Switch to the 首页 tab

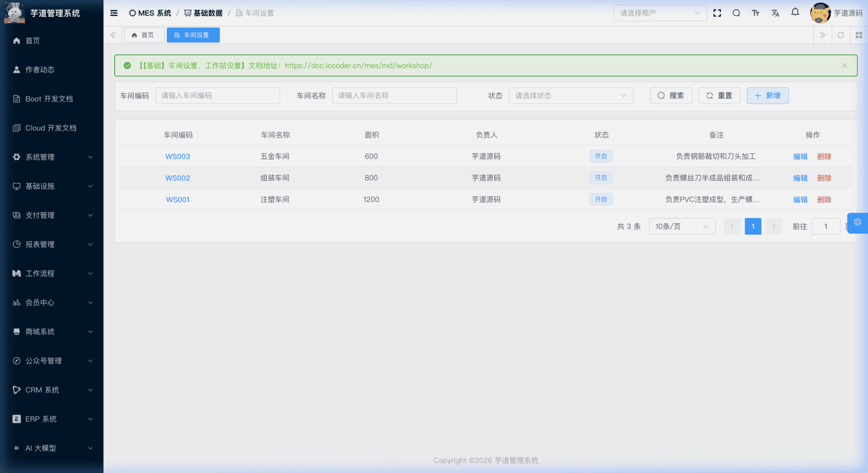pyautogui.click(x=144, y=35)
